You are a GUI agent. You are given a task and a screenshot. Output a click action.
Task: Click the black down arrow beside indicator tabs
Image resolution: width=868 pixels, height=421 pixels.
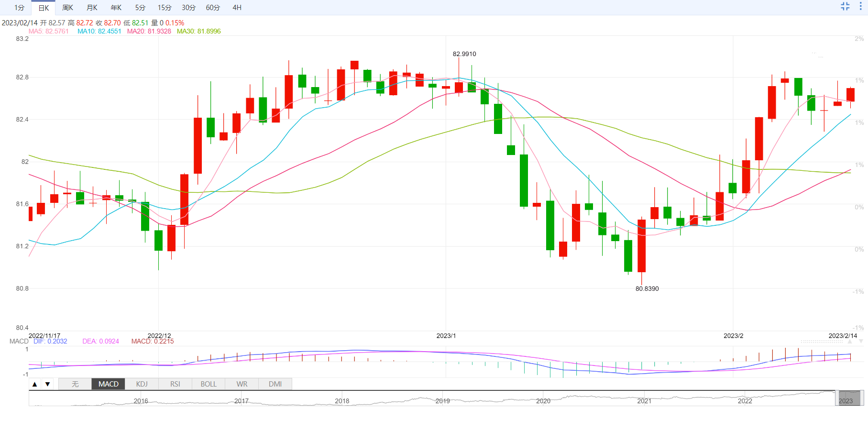pyautogui.click(x=47, y=384)
